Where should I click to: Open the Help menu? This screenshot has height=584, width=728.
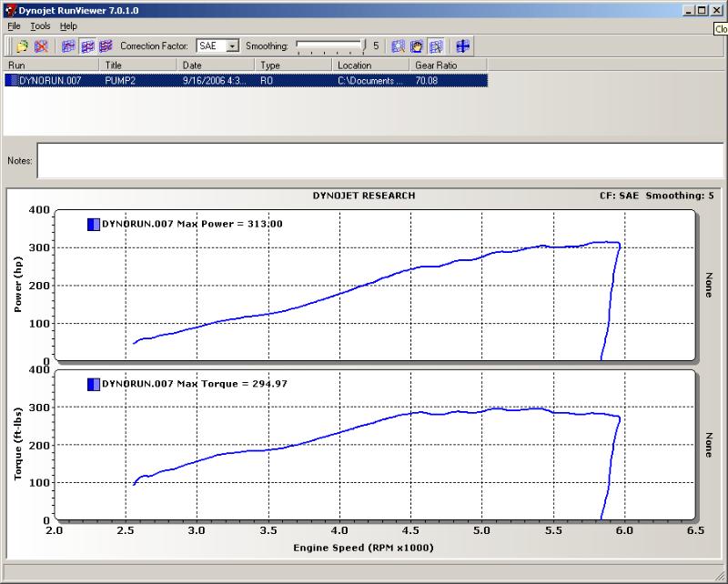click(x=68, y=26)
